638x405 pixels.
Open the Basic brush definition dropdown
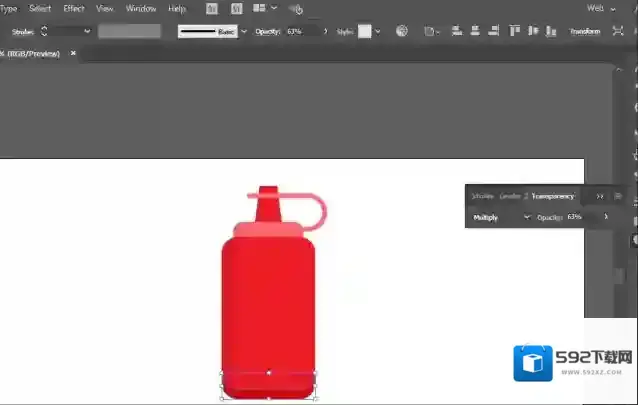[244, 31]
